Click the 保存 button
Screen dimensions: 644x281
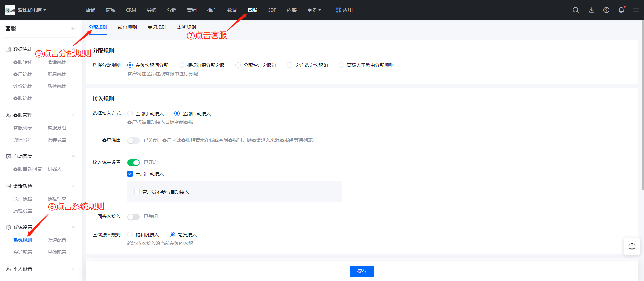[362, 271]
